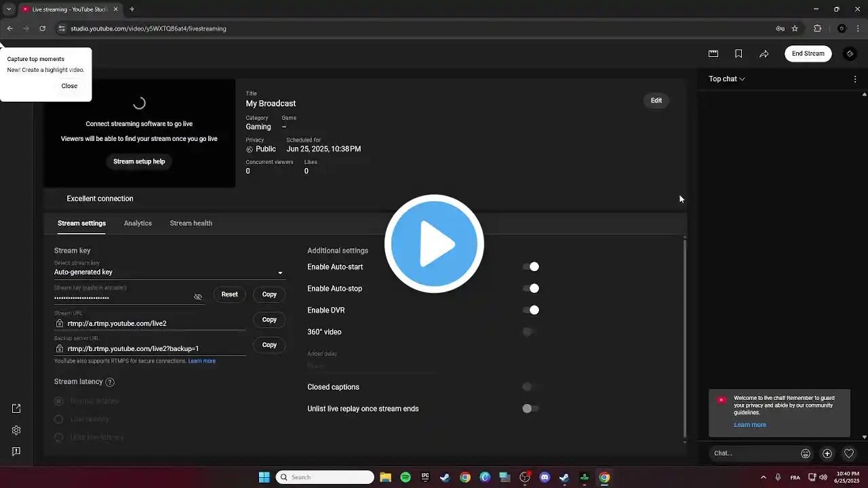Click Learn more link about RTMPS

[202, 361]
